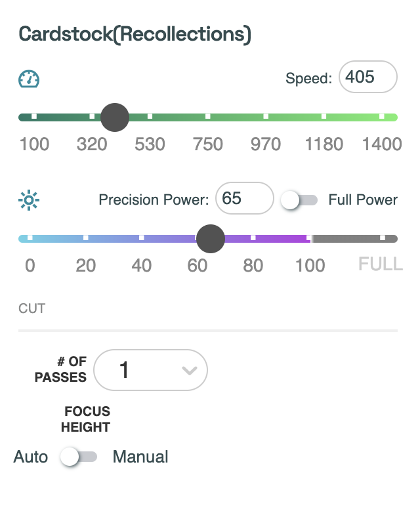Click the Full Power label

tap(363, 199)
